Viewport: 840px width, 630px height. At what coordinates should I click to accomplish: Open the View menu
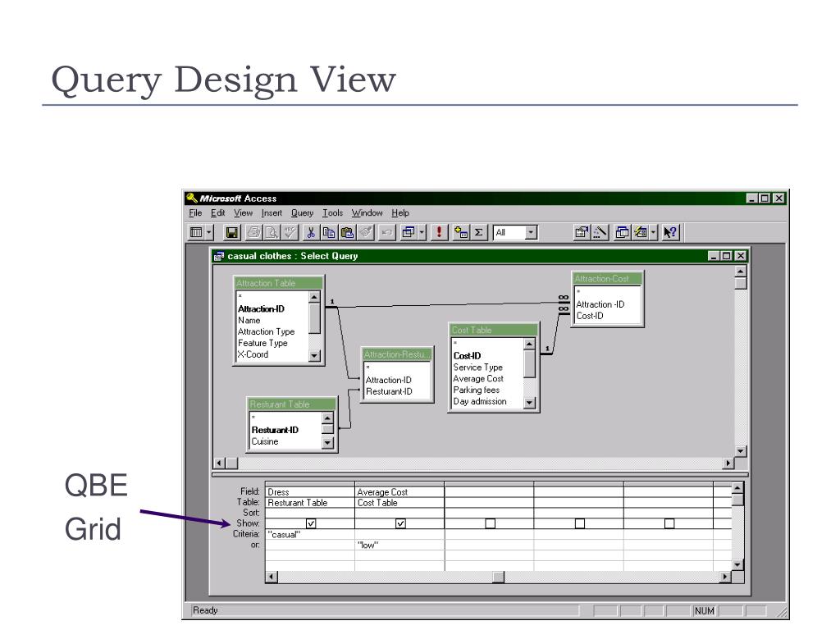click(243, 212)
